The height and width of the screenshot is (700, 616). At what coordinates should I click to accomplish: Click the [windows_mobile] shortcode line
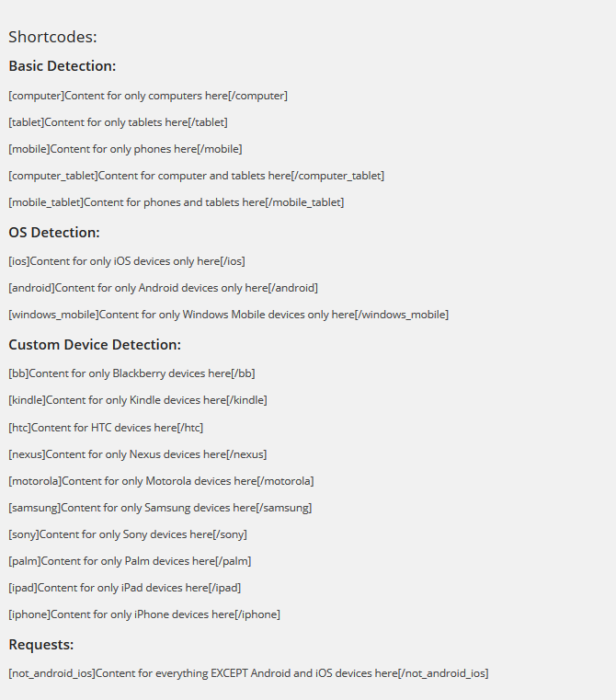tap(228, 315)
